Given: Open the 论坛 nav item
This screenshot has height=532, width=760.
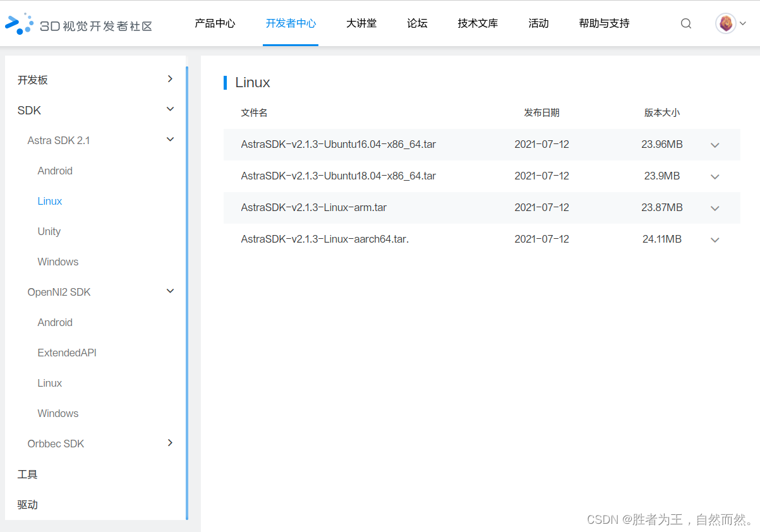Looking at the screenshot, I should click(x=417, y=23).
